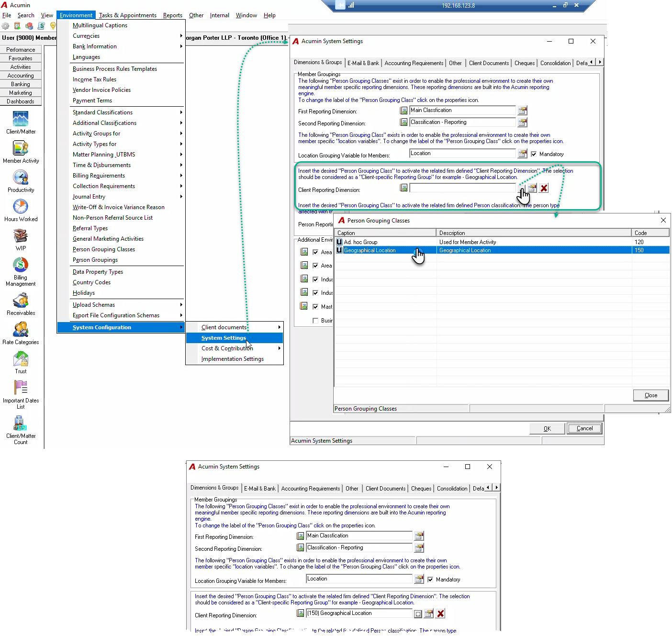Enable the unchecked Busi checkbox
The height and width of the screenshot is (636, 672).
(315, 321)
